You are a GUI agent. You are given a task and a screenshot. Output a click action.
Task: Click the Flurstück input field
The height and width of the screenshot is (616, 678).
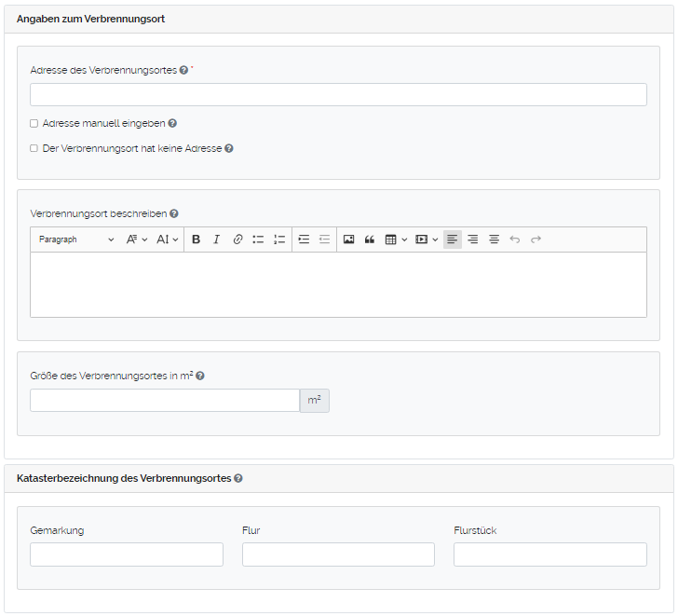click(549, 554)
